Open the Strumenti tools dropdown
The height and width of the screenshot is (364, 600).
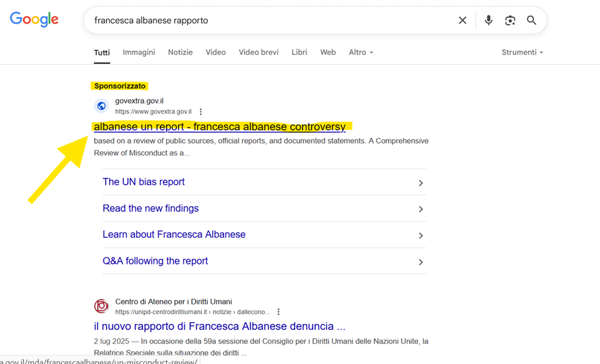coord(522,52)
